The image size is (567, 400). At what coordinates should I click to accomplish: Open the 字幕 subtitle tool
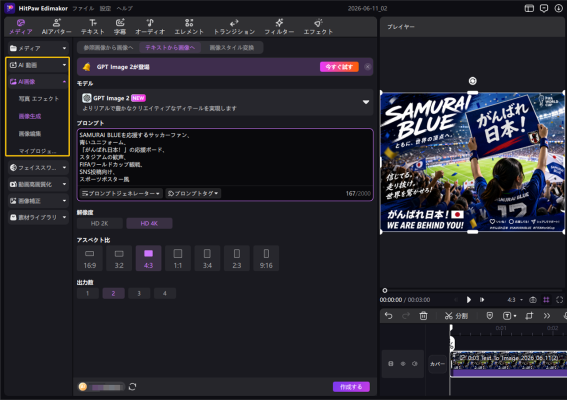[x=120, y=27]
